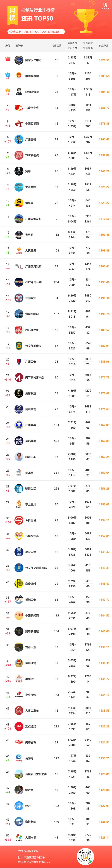Select the 今日悉尼 account avatar

click(x=19, y=520)
